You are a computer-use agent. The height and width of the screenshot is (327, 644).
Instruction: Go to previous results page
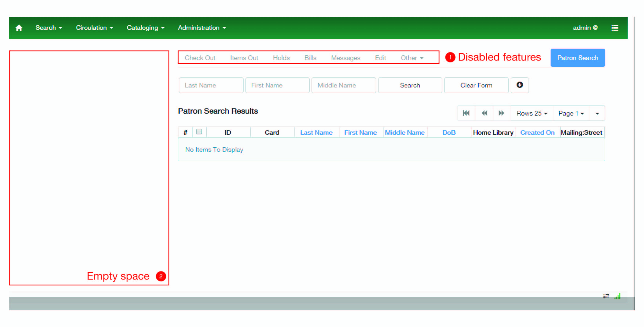(484, 113)
